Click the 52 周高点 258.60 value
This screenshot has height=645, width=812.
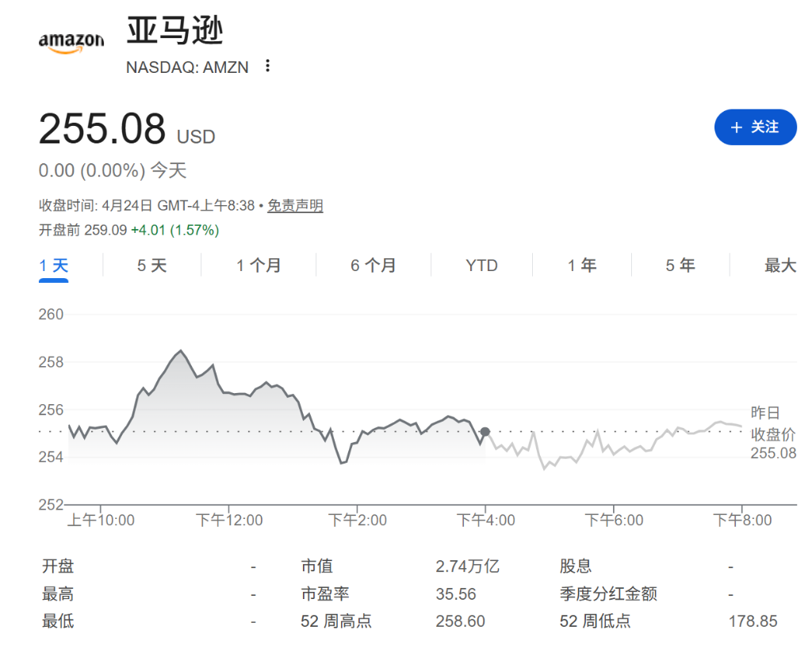point(460,621)
